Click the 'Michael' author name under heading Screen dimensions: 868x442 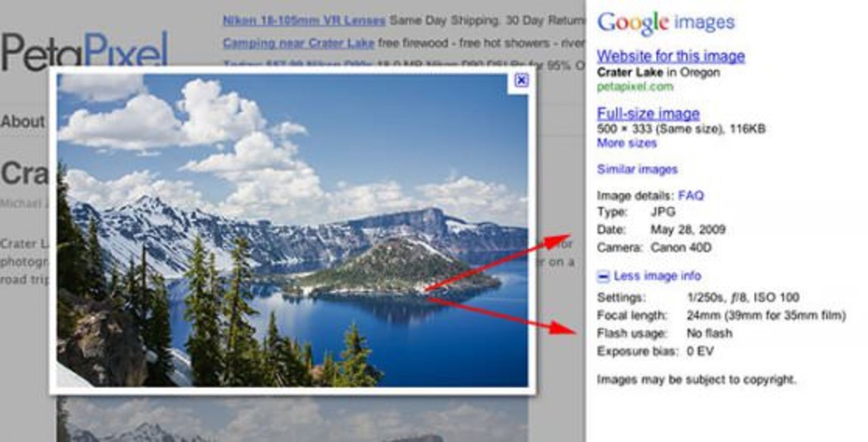click(x=23, y=204)
